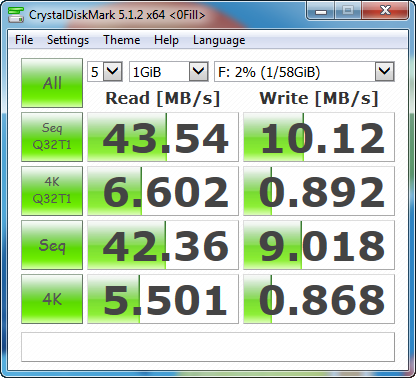Start the 4K Q32T1 test
416x378 pixels.
52,191
